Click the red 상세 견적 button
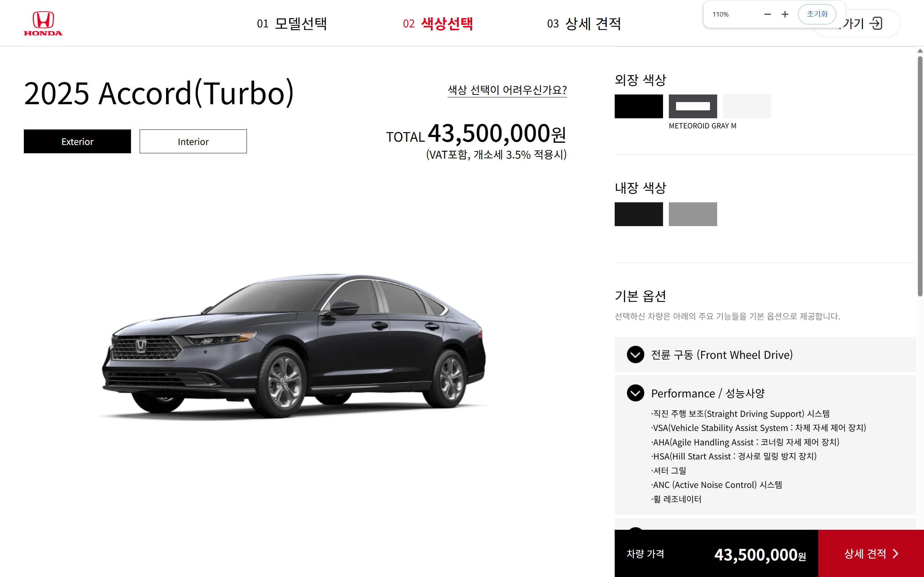Viewport: 924px width, 577px height. coord(871,553)
